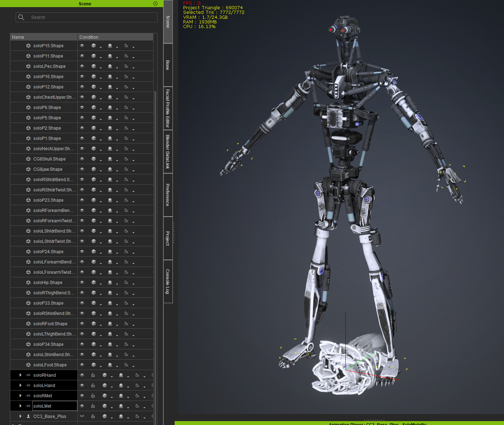The width and height of the screenshot is (504, 425).
Task: Close the Scene panel with X button
Action: (x=155, y=4)
